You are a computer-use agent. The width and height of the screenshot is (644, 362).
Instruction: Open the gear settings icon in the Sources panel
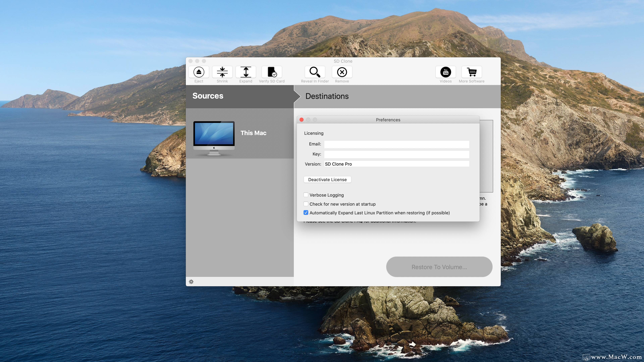(191, 282)
